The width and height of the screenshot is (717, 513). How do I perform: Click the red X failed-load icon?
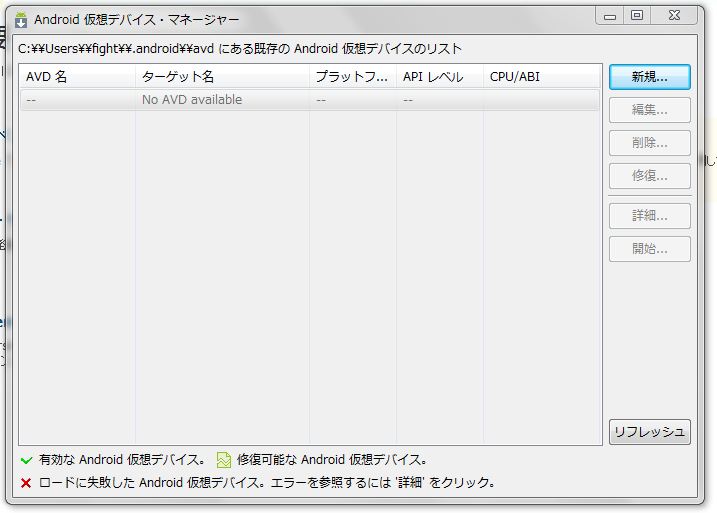[26, 483]
